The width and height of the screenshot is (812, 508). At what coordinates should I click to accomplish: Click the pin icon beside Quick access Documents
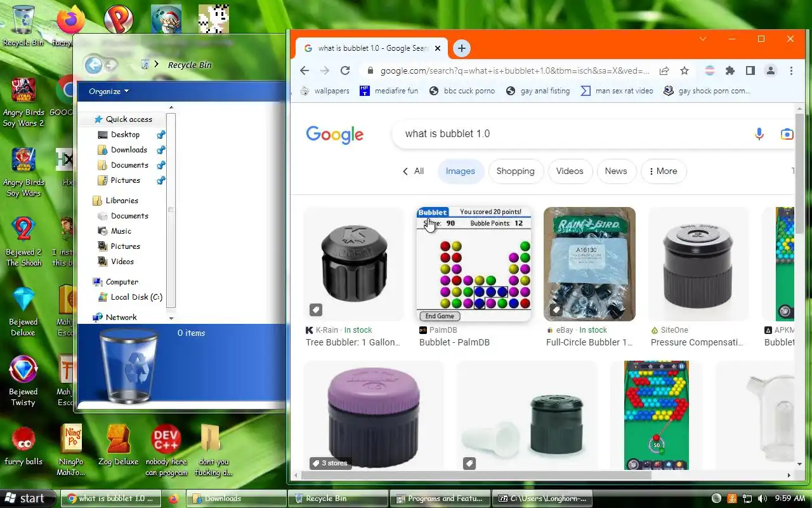coord(161,165)
